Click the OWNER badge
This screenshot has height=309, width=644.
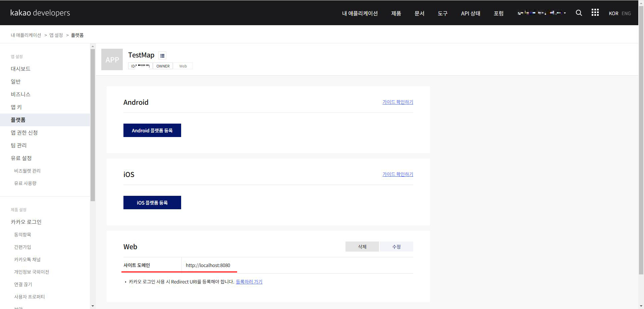tap(163, 66)
